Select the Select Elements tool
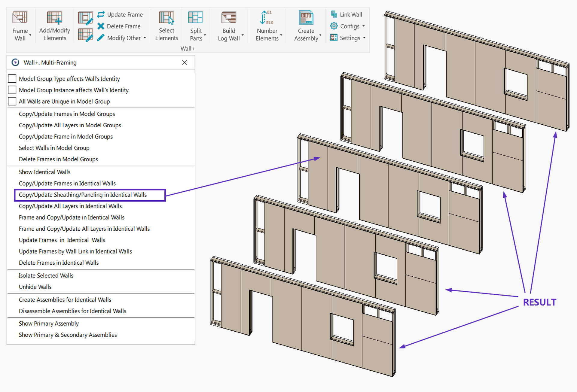This screenshot has height=392, width=577. [x=166, y=26]
